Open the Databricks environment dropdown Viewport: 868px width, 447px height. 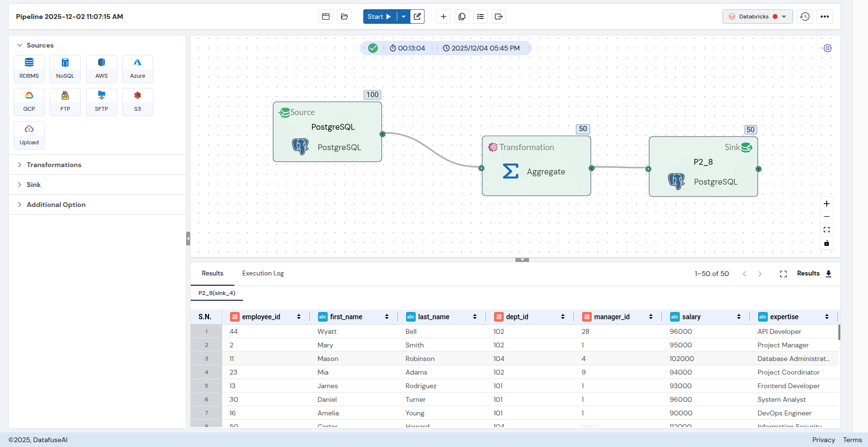[757, 17]
